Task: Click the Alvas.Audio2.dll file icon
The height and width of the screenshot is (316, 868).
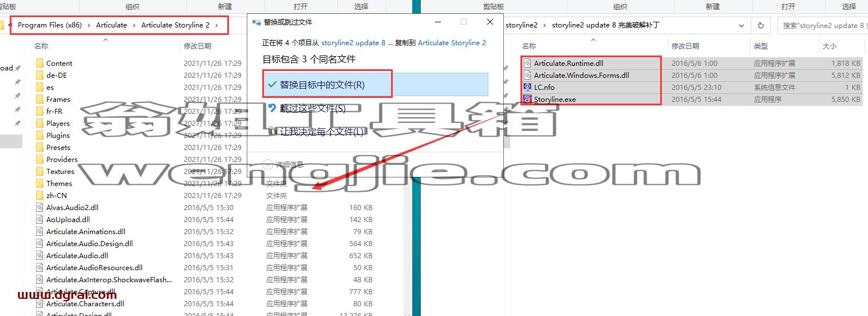Action: 40,207
